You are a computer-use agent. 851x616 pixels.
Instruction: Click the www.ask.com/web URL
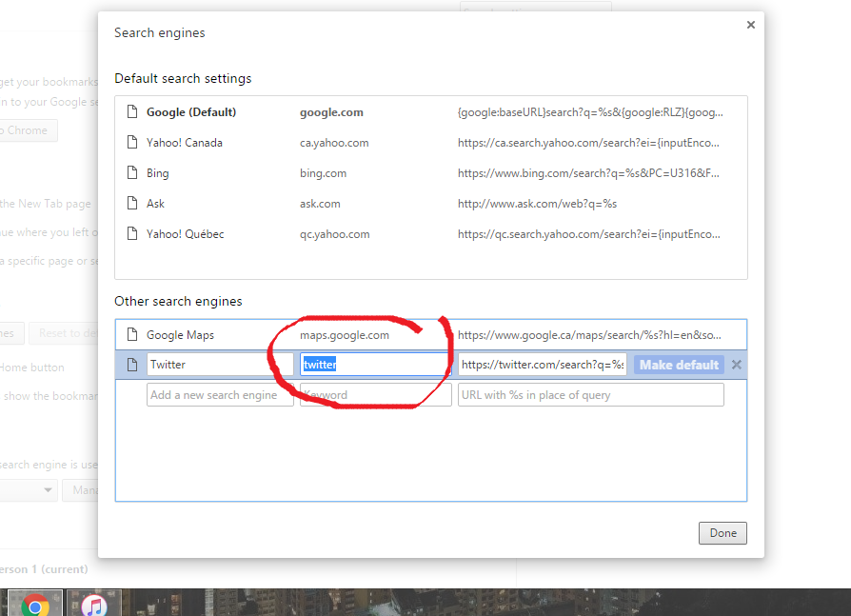tap(537, 204)
